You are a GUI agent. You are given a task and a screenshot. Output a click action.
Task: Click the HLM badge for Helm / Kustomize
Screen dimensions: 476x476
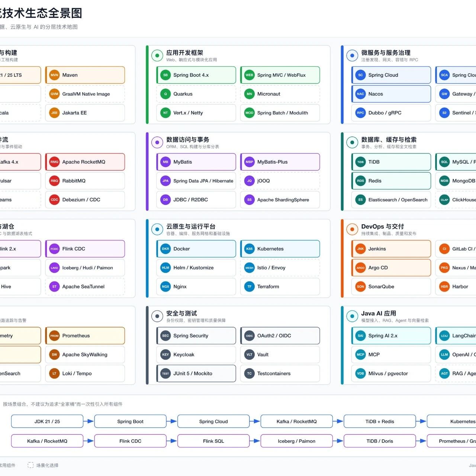coord(165,268)
